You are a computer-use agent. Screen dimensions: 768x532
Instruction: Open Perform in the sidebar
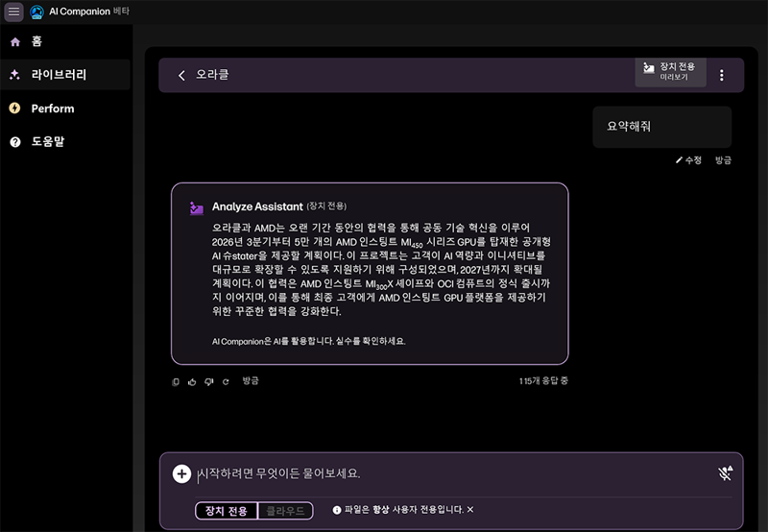[x=65, y=109]
